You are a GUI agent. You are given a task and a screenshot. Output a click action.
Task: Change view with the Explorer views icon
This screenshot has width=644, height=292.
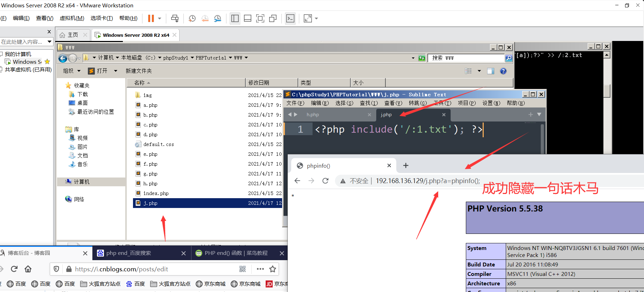pos(468,71)
